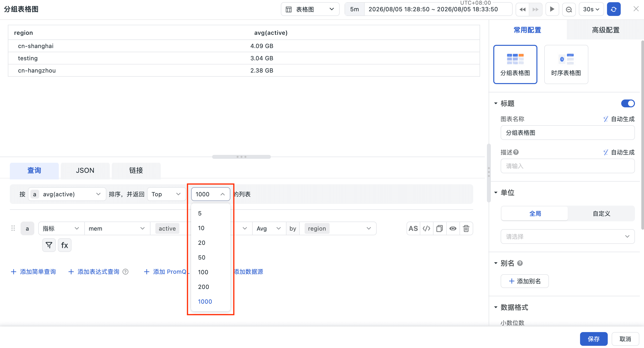
Task: Open the 指标 type dropdown
Action: tap(61, 228)
